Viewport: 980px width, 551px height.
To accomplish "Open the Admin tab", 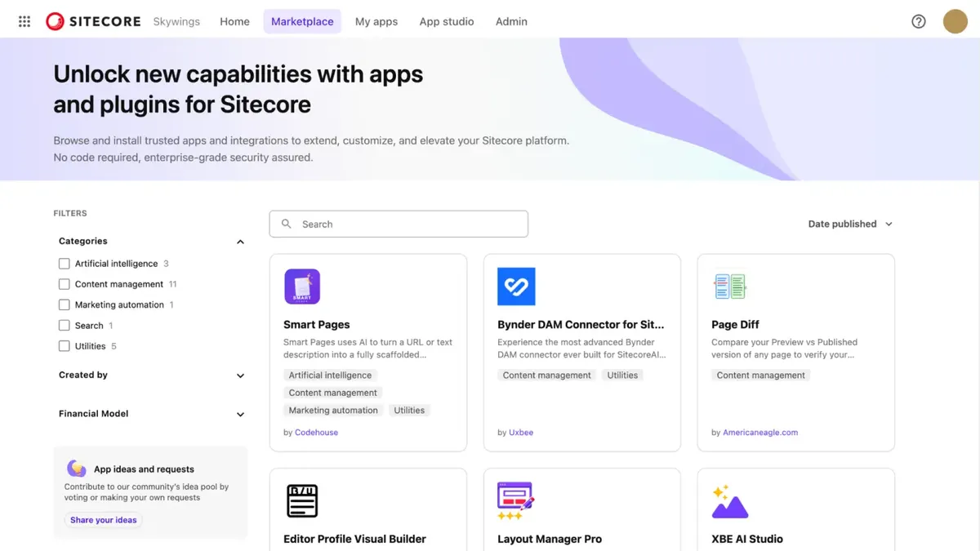I will [511, 21].
